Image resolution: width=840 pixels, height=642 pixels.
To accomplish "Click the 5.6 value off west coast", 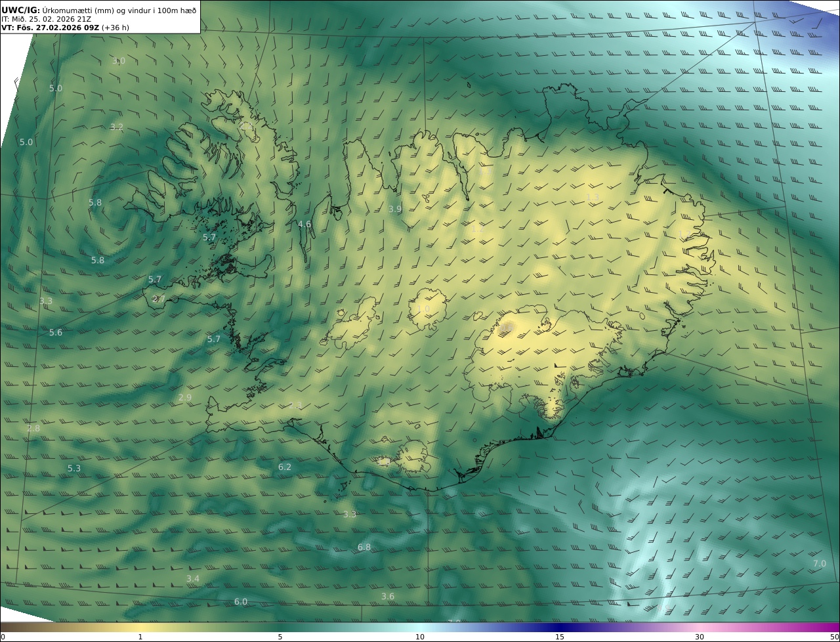I will (56, 333).
